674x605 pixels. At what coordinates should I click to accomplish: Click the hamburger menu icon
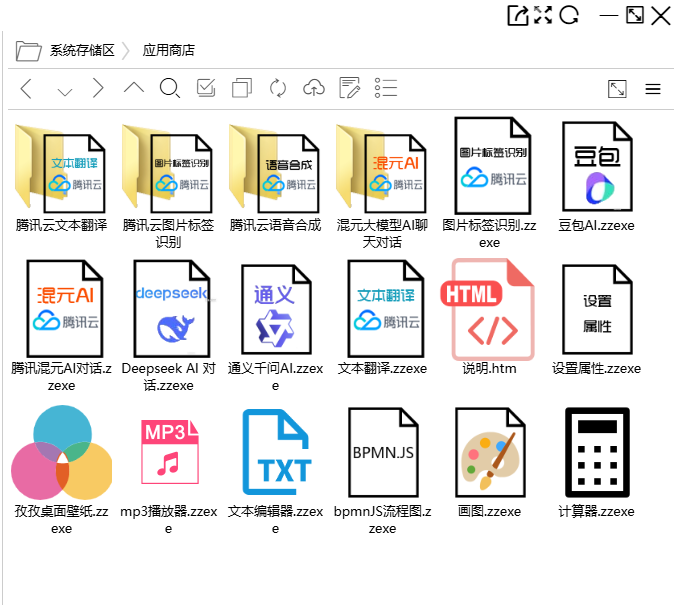(653, 89)
